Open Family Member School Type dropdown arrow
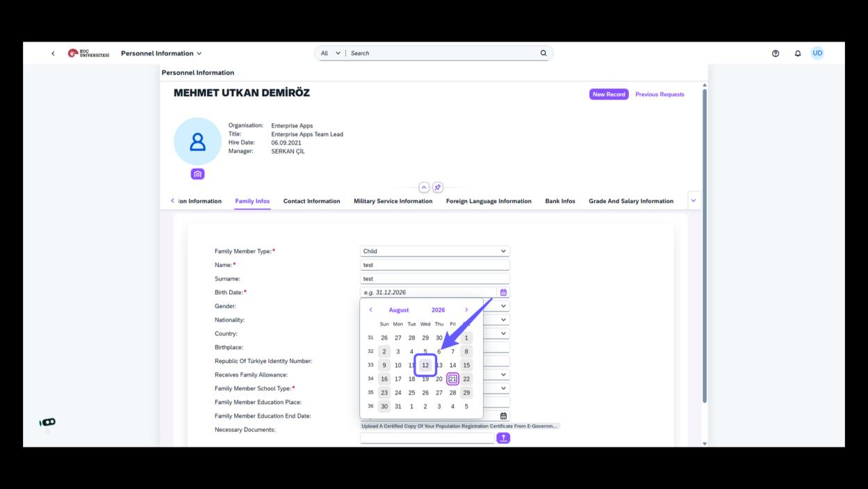Screen dimensions: 868x489 [x=504, y=388]
